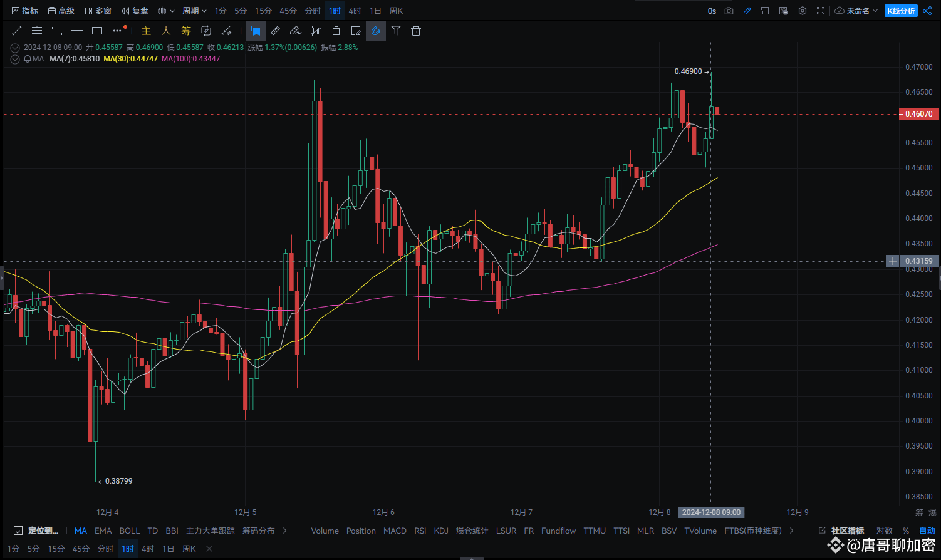Viewport: 941px width, 560px height.
Task: Open more drawing tools (three dots)
Action: coord(117,31)
